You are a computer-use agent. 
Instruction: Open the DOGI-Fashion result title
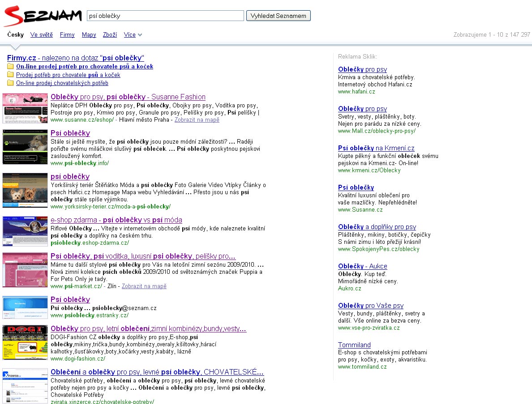pyautogui.click(x=148, y=329)
